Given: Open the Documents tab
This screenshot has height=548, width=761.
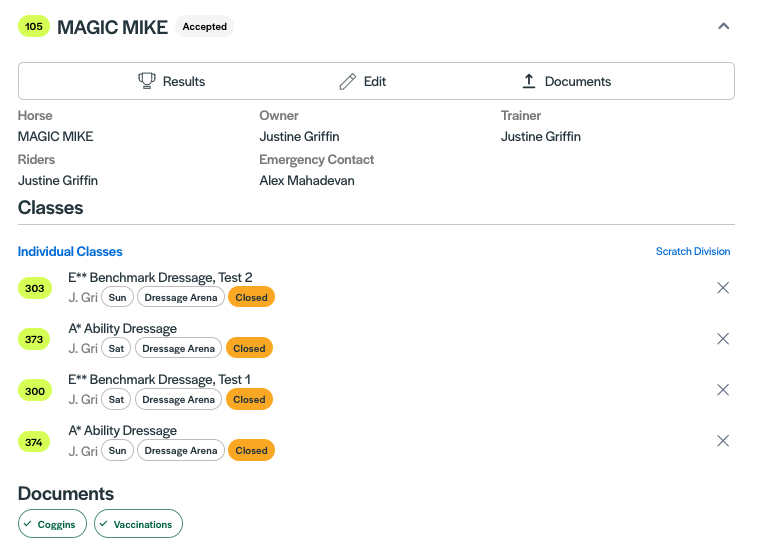Looking at the screenshot, I should 578,81.
